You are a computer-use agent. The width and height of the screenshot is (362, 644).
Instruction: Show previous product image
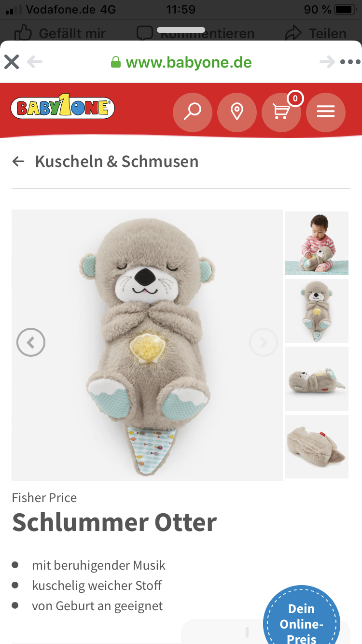pos(31,342)
